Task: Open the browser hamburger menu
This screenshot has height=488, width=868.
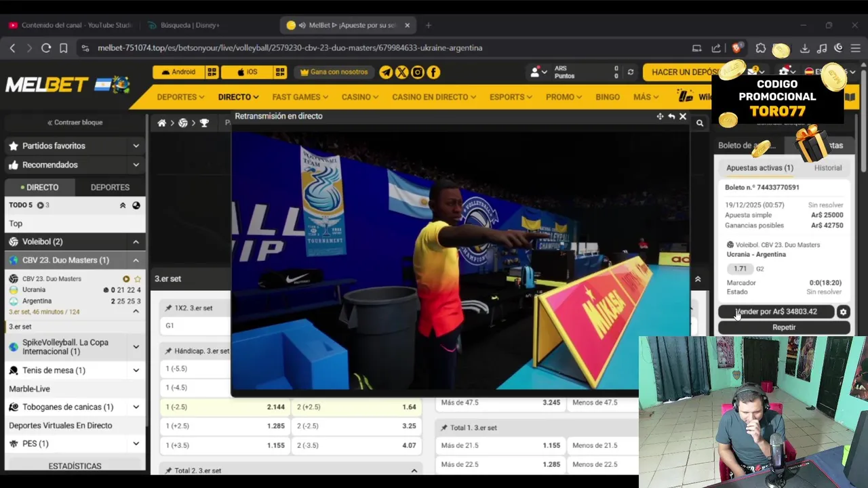Action: (856, 48)
